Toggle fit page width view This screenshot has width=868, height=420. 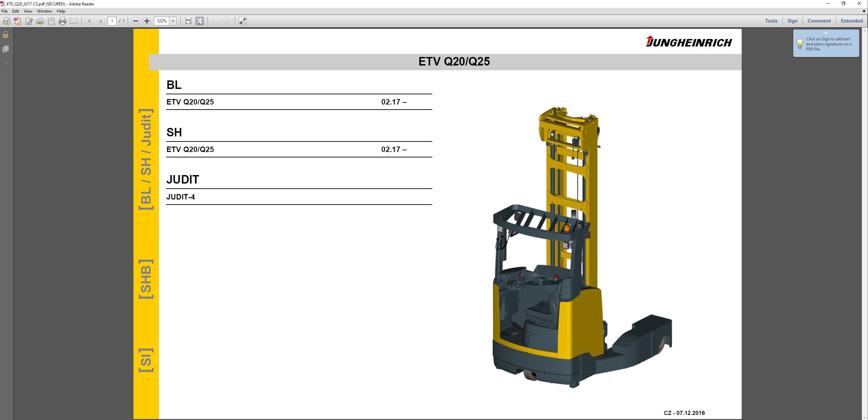188,21
